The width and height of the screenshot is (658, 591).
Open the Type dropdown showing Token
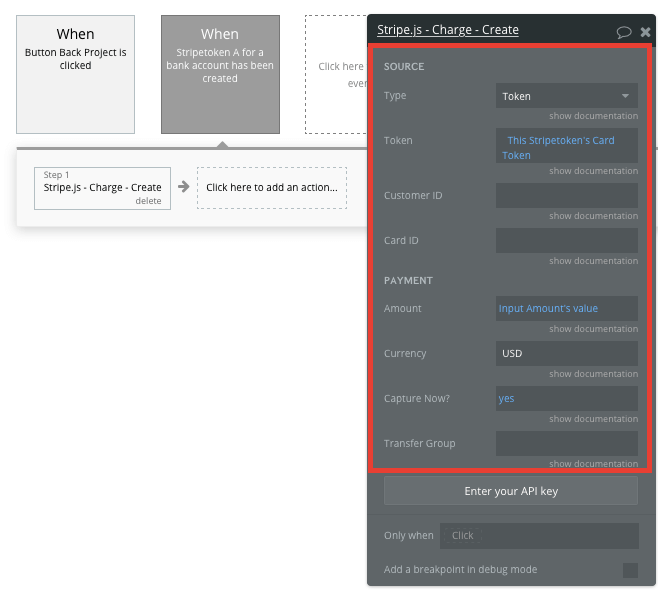(x=567, y=96)
